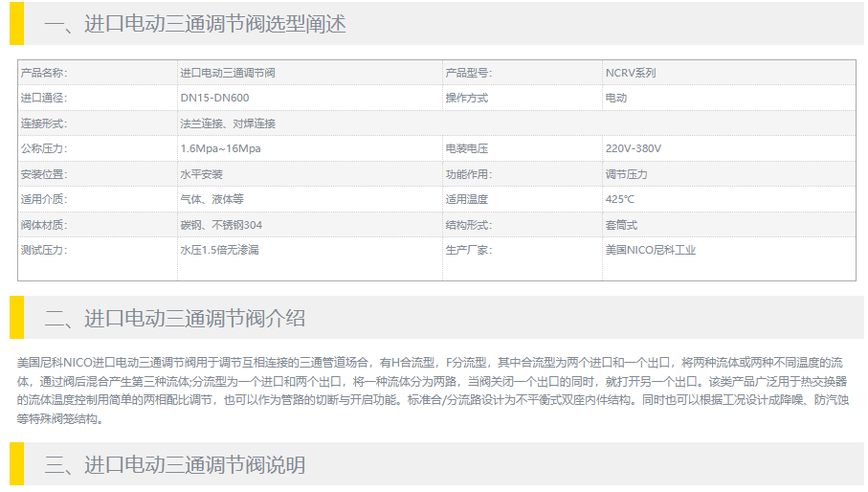Image resolution: width=868 pixels, height=492 pixels.
Task: Click the 法兰连接、对焊连接 connection value
Action: pos(227,123)
